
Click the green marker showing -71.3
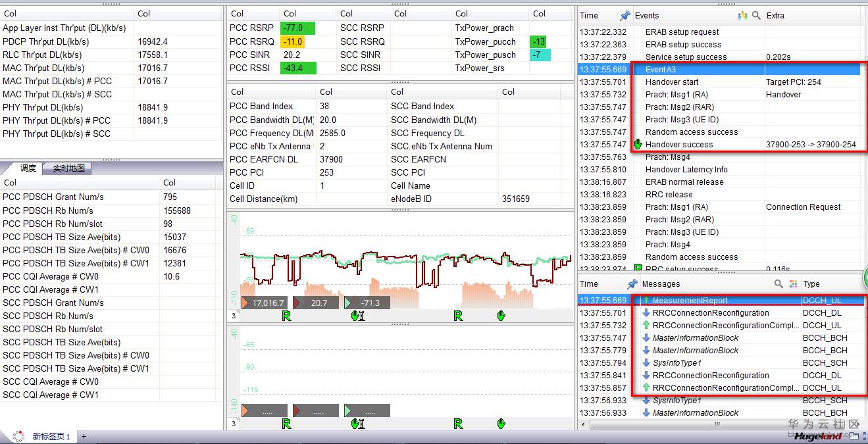(x=367, y=303)
